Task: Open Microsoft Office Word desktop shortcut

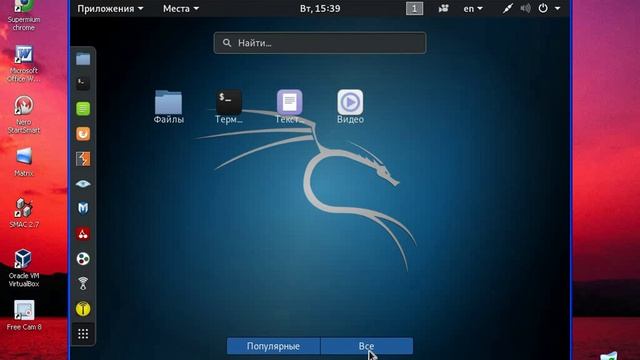Action: 24,64
